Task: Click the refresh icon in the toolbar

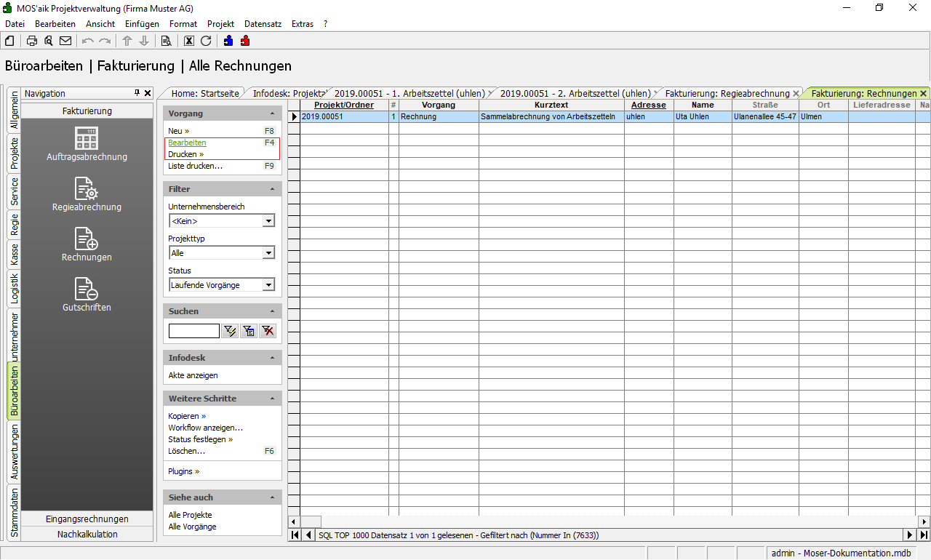Action: [x=206, y=41]
